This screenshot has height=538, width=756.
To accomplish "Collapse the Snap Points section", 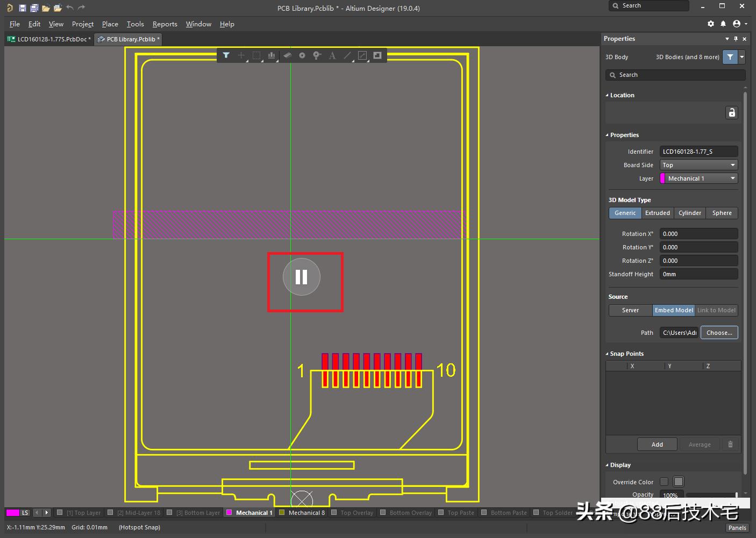I will pos(607,353).
